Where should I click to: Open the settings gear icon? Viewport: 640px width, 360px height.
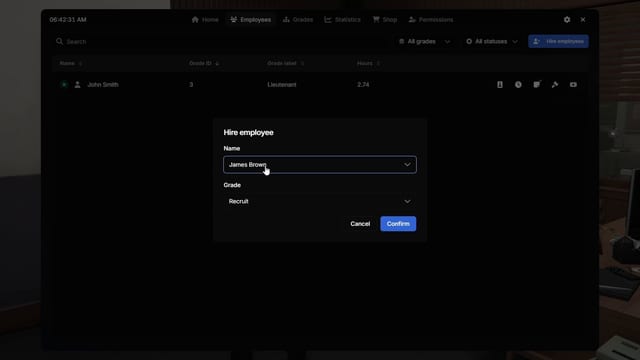(x=567, y=20)
